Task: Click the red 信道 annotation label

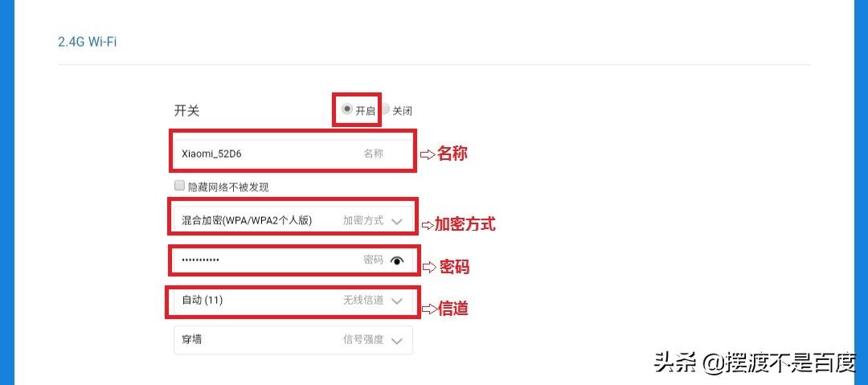Action: click(x=452, y=308)
